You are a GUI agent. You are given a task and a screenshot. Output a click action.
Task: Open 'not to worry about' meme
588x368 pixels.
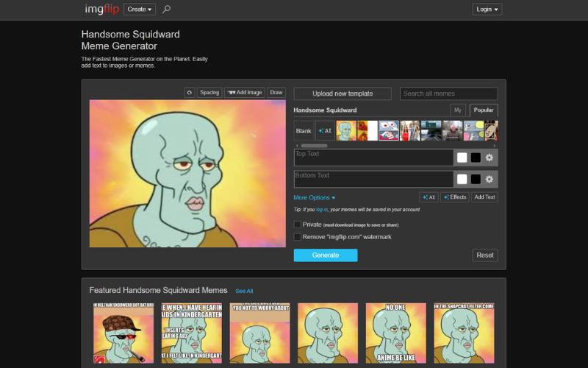[x=260, y=333]
